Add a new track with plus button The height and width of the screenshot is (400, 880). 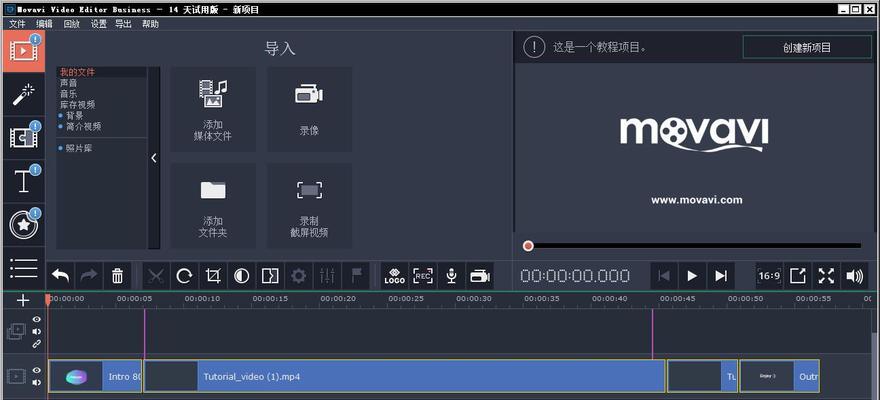[23, 301]
